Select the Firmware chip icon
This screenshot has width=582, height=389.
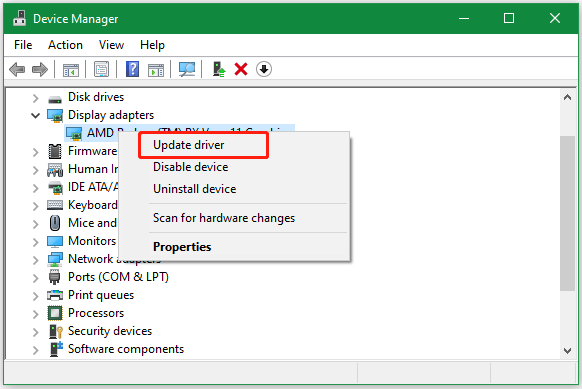pos(55,151)
